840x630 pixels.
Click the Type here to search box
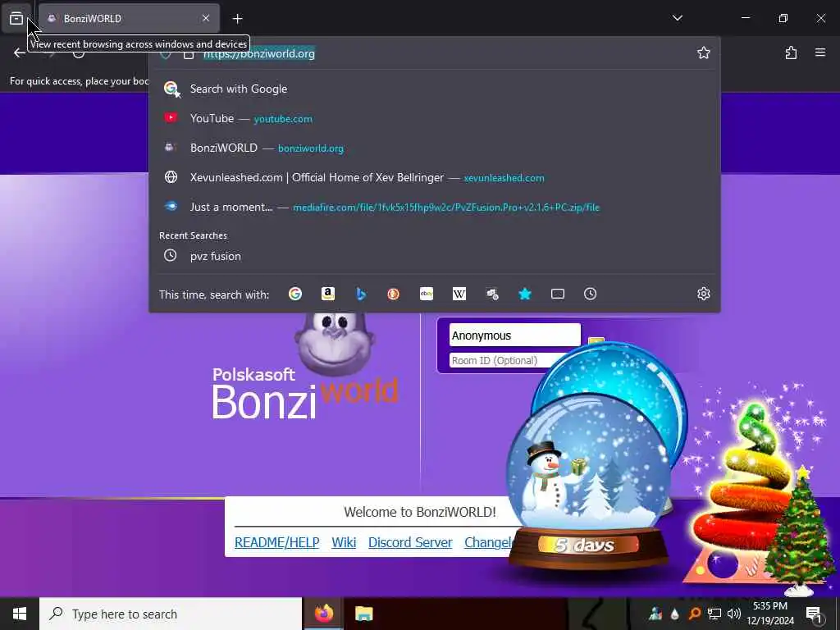click(x=171, y=614)
